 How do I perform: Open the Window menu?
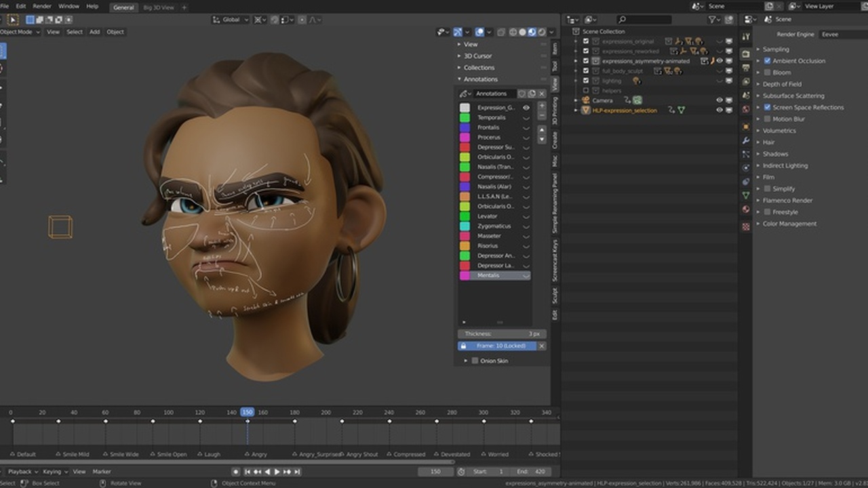[x=68, y=6]
